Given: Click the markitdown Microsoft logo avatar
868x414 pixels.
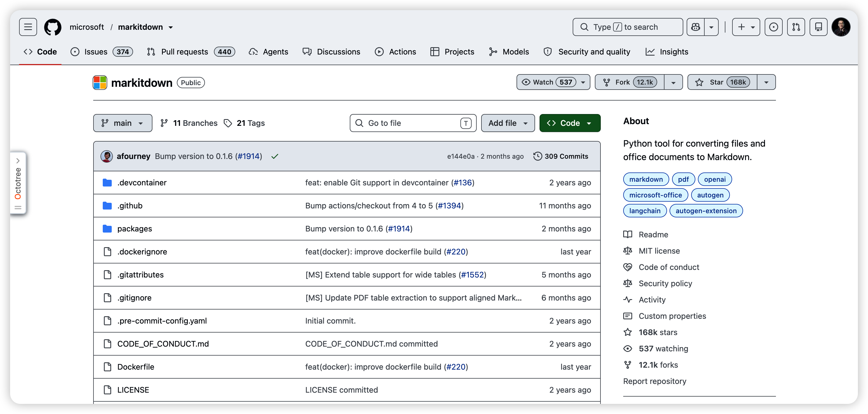Looking at the screenshot, I should pyautogui.click(x=100, y=83).
